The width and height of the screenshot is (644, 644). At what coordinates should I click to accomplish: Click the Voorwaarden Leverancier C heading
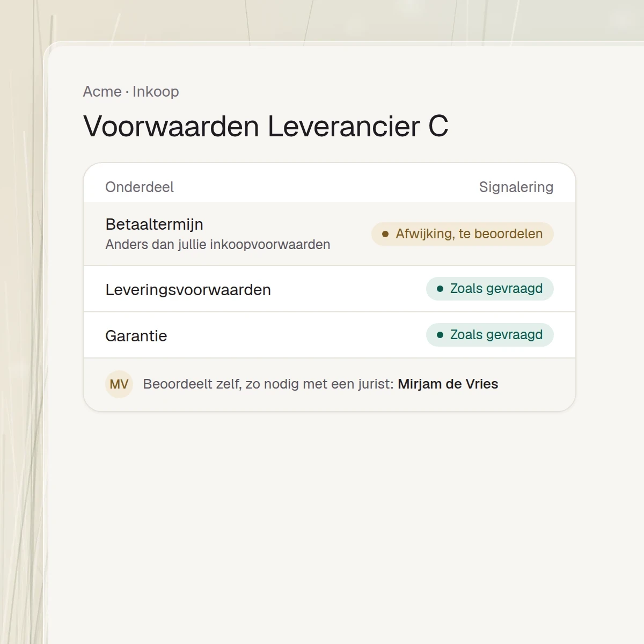[266, 127]
